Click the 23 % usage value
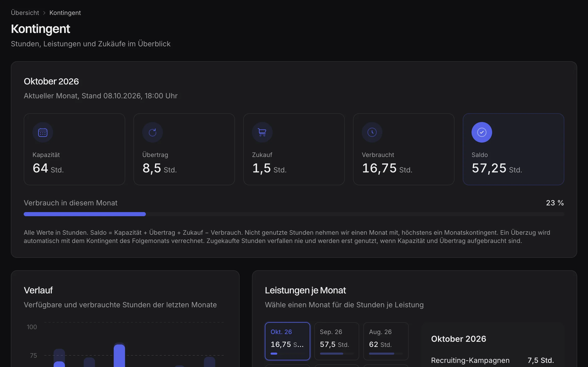Image resolution: width=588 pixels, height=367 pixels. point(555,203)
